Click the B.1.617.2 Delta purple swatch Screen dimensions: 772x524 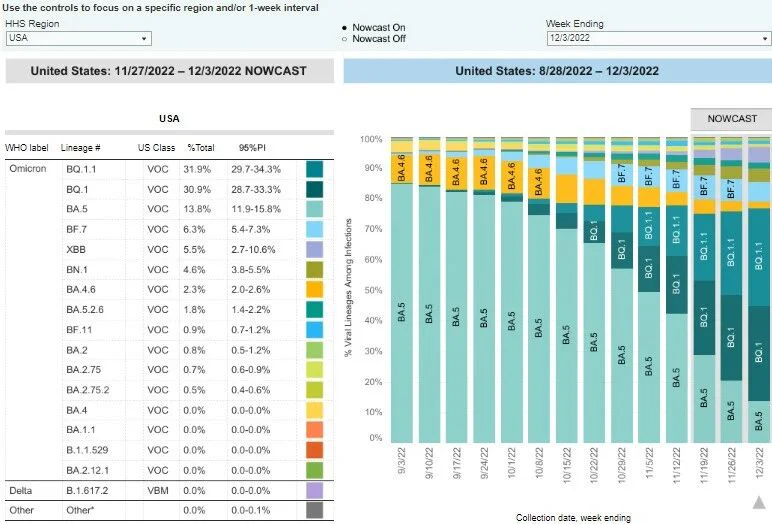point(315,491)
